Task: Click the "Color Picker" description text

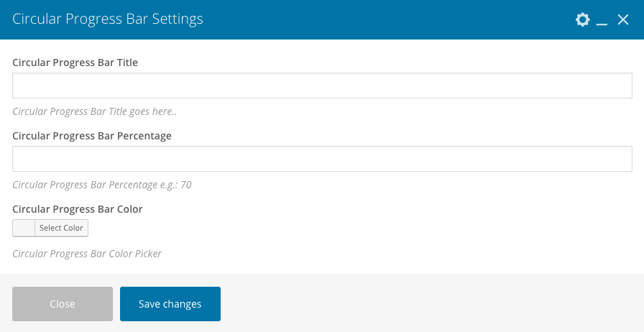Action: 87,254
